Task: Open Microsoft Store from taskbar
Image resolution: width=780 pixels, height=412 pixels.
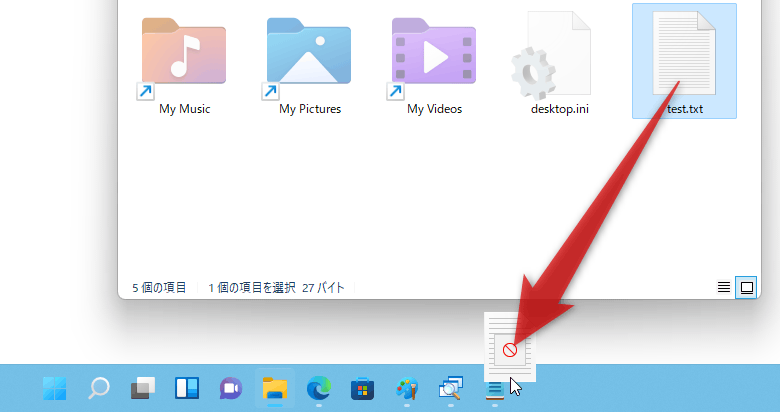Action: pyautogui.click(x=363, y=388)
